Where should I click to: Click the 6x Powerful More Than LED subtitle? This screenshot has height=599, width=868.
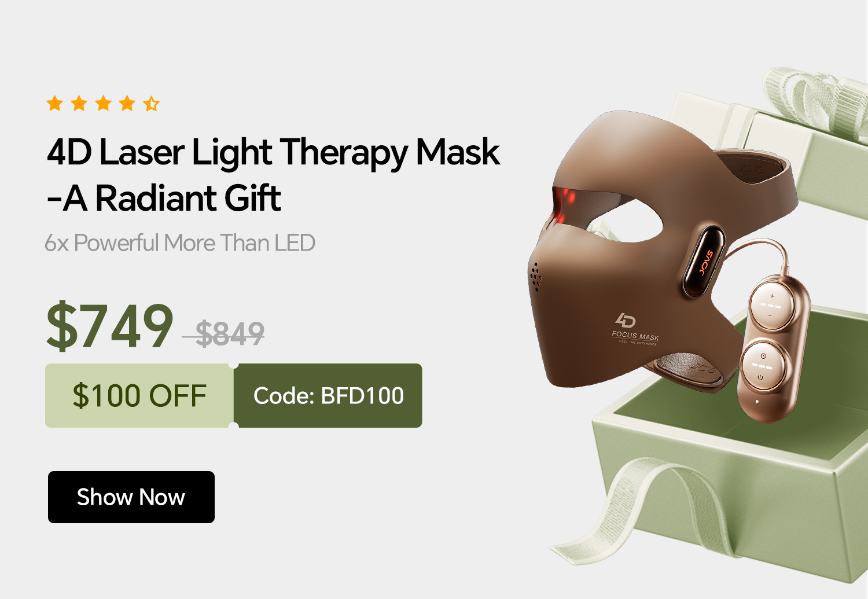(180, 243)
